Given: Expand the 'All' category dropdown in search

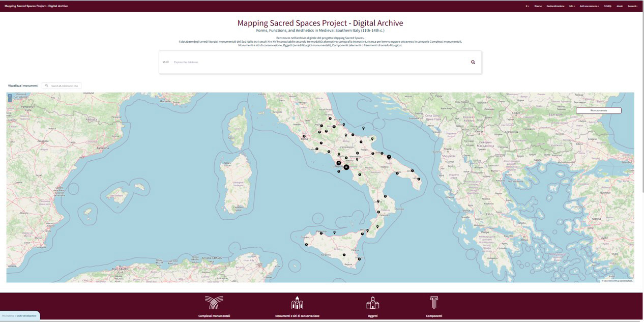Looking at the screenshot, I should pyautogui.click(x=166, y=62).
